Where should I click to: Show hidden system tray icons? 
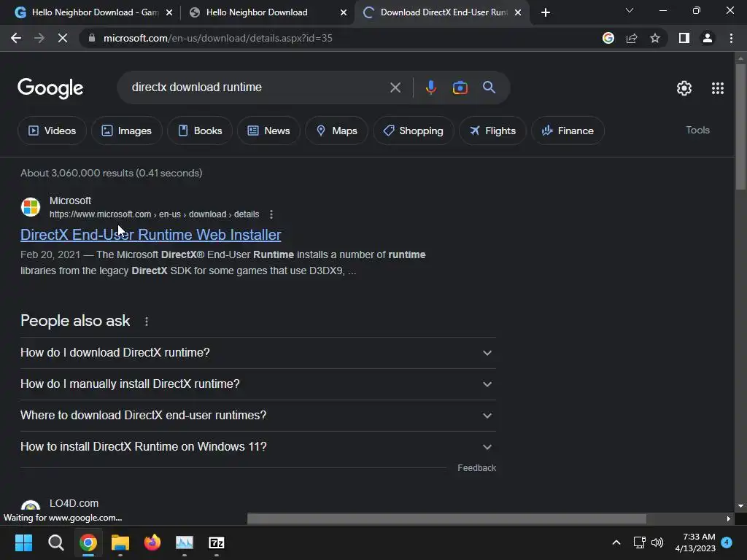(x=616, y=542)
